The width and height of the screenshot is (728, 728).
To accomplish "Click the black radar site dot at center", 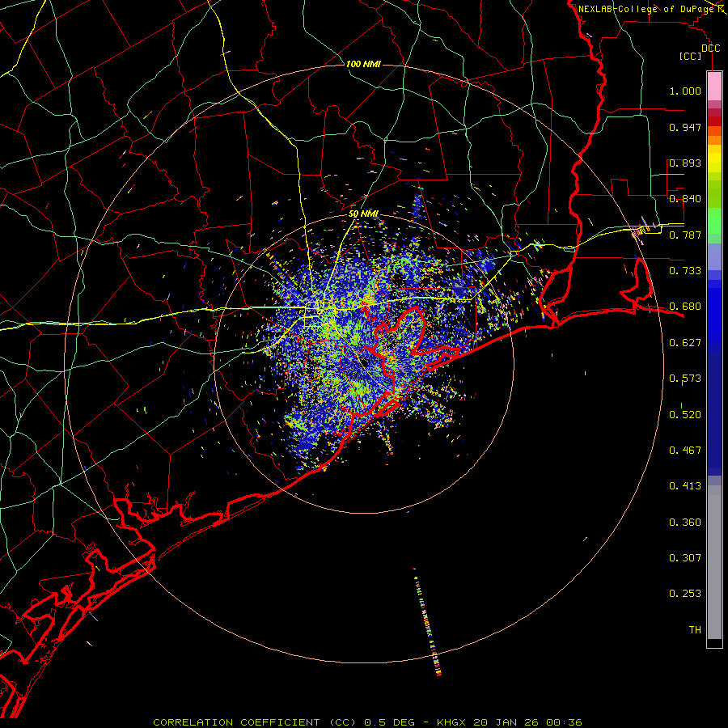I will click(365, 362).
